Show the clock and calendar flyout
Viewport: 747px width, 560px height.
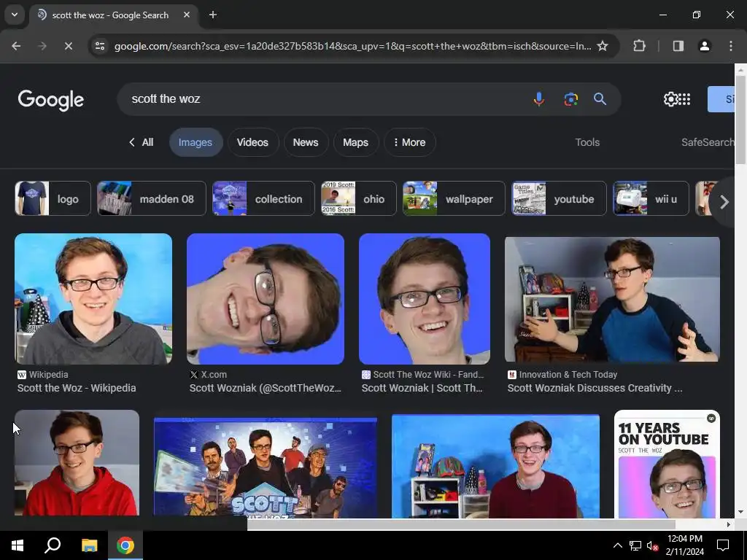(x=684, y=545)
